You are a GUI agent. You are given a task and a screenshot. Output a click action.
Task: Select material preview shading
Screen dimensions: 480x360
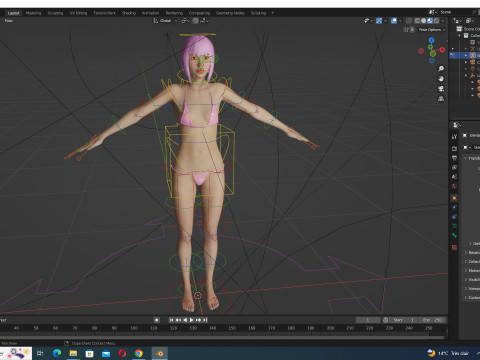point(430,21)
